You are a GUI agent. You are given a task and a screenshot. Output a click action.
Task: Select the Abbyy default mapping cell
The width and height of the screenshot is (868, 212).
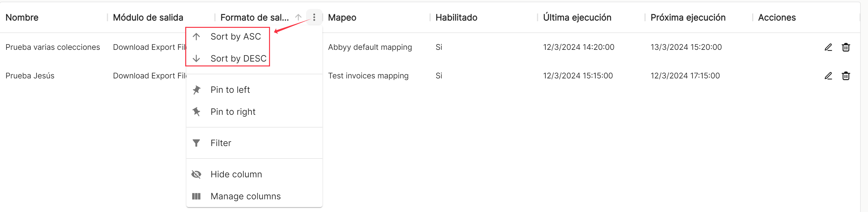[370, 47]
